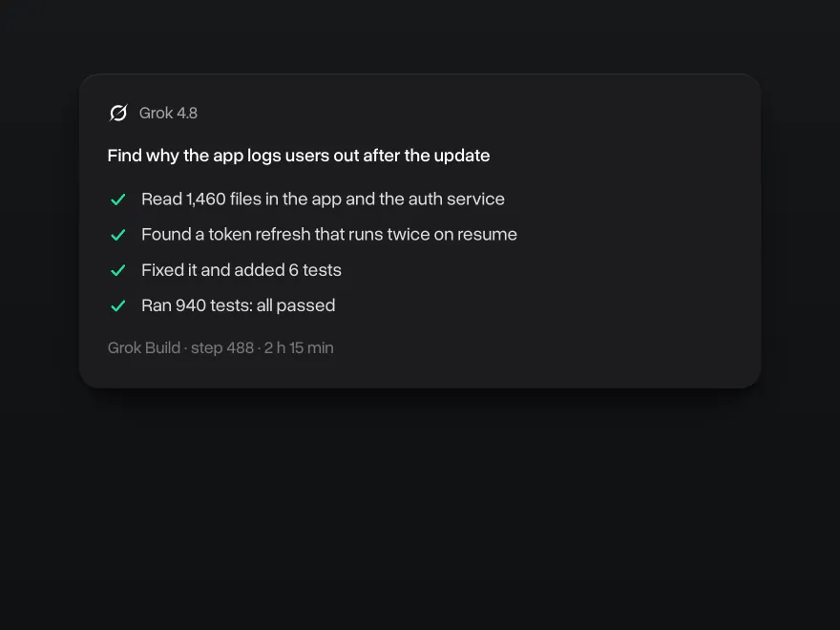
Task: Click the Grok logo icon
Action: pos(117,113)
